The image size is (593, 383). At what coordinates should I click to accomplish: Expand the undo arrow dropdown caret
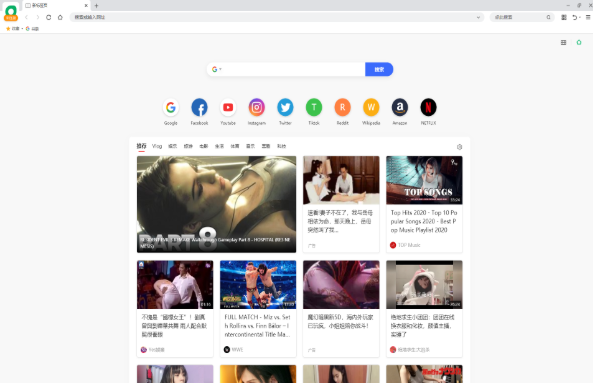point(580,17)
